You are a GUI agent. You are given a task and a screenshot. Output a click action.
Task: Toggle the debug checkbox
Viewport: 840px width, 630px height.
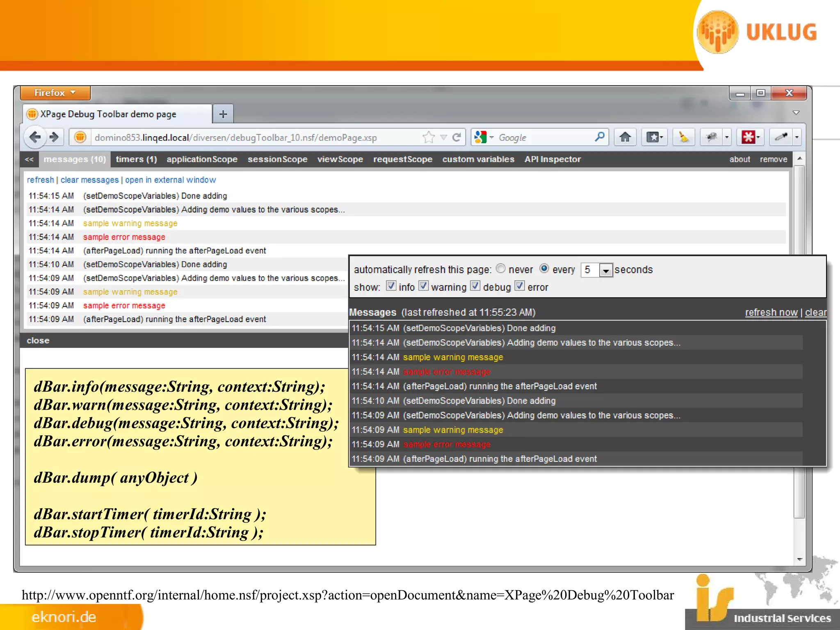tap(475, 286)
